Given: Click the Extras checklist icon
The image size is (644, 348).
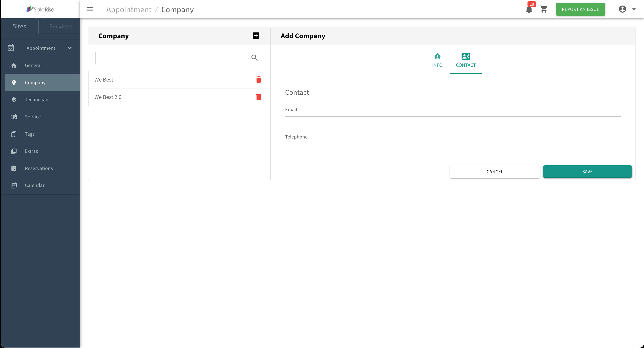Looking at the screenshot, I should tap(14, 151).
